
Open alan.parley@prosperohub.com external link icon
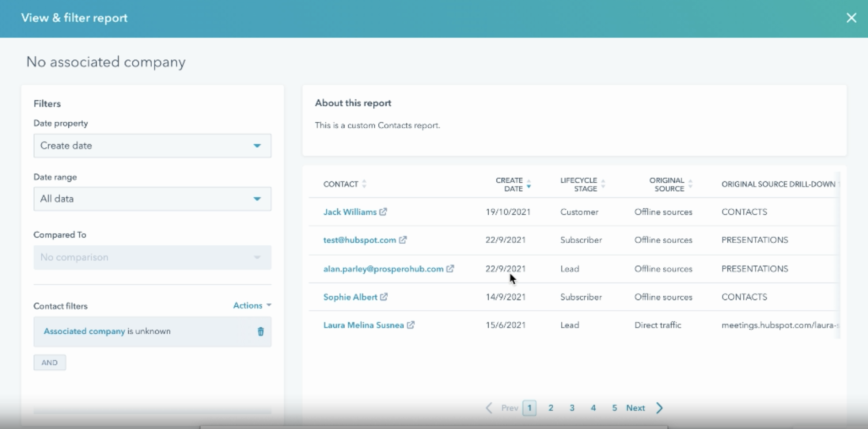(x=450, y=269)
